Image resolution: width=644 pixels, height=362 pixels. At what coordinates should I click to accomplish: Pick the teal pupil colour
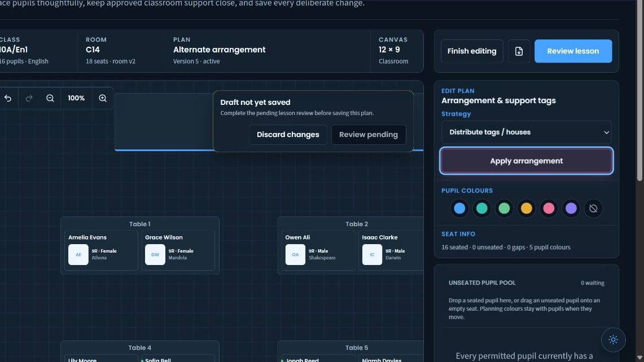pyautogui.click(x=482, y=209)
